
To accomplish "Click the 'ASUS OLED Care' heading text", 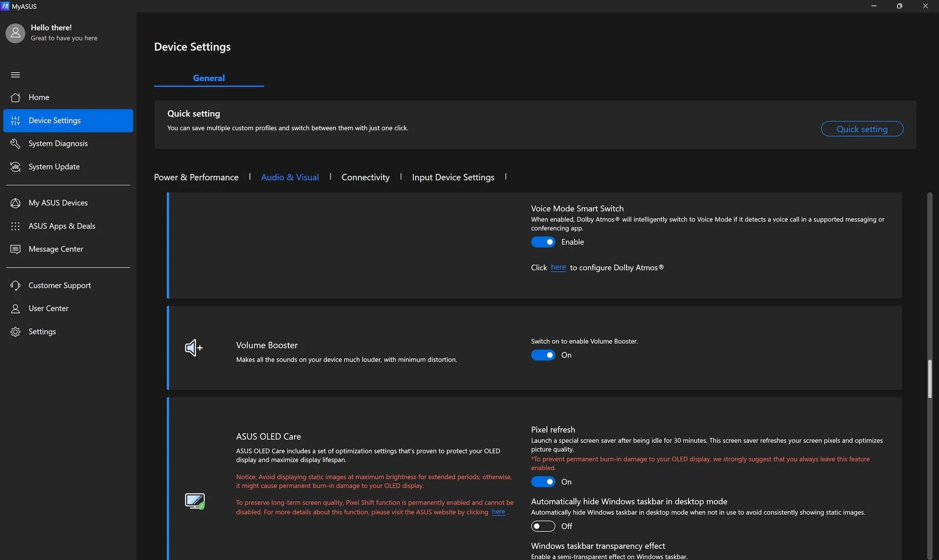I will (268, 437).
